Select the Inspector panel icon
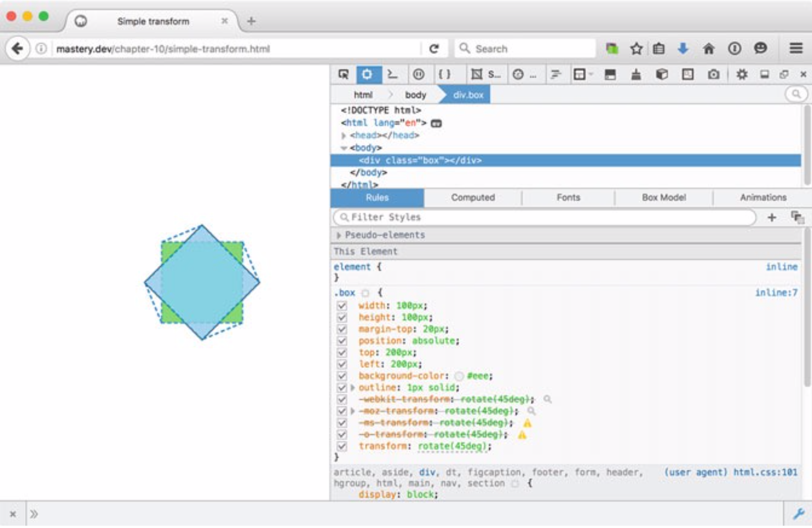812x528 pixels. [367, 74]
